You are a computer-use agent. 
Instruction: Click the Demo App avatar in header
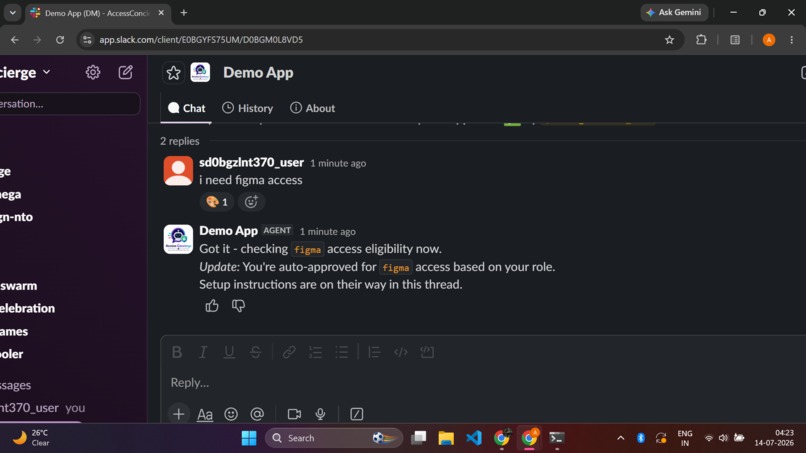pos(200,73)
